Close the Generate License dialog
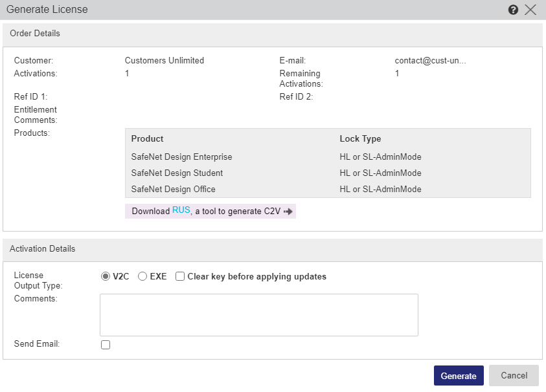 tap(530, 10)
